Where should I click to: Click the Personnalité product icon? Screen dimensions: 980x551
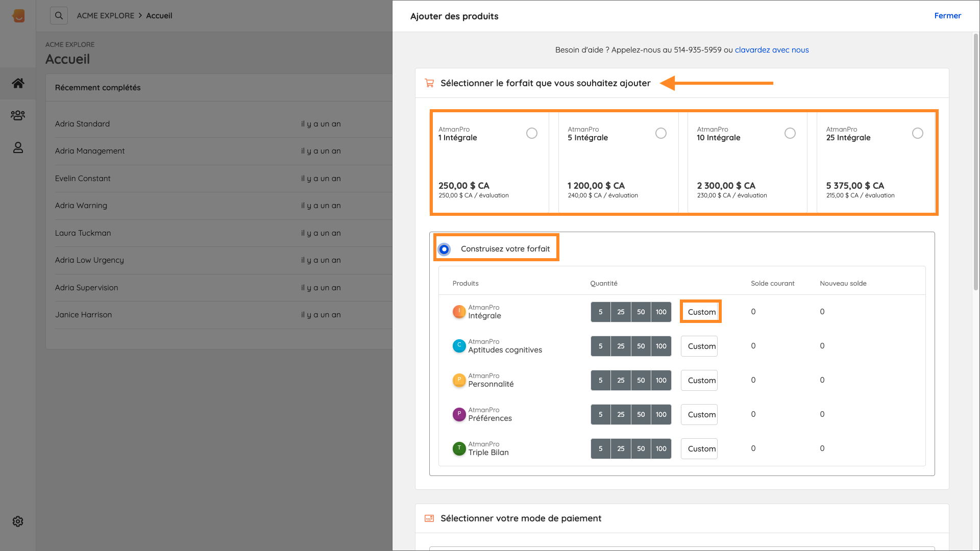(x=459, y=380)
